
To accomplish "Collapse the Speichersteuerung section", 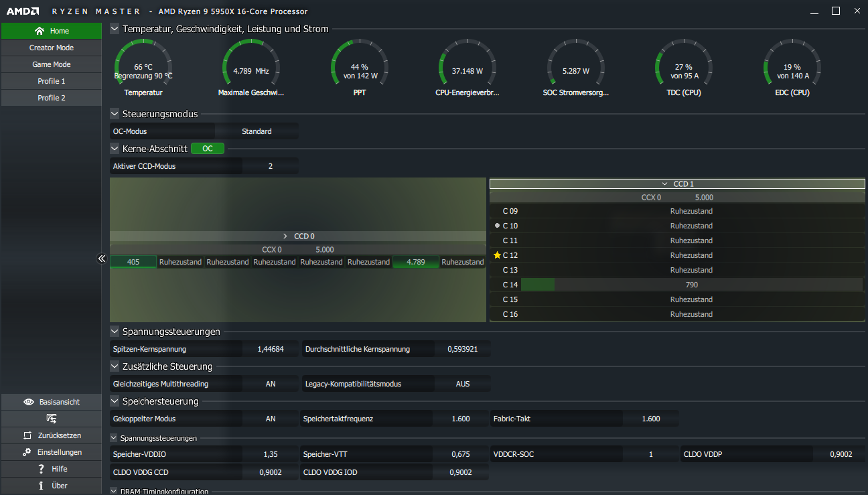I will coord(115,401).
